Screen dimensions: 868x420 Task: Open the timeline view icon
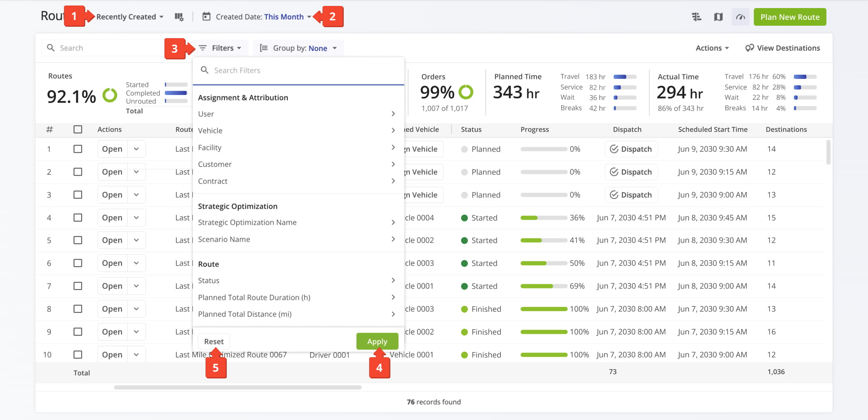click(x=696, y=17)
